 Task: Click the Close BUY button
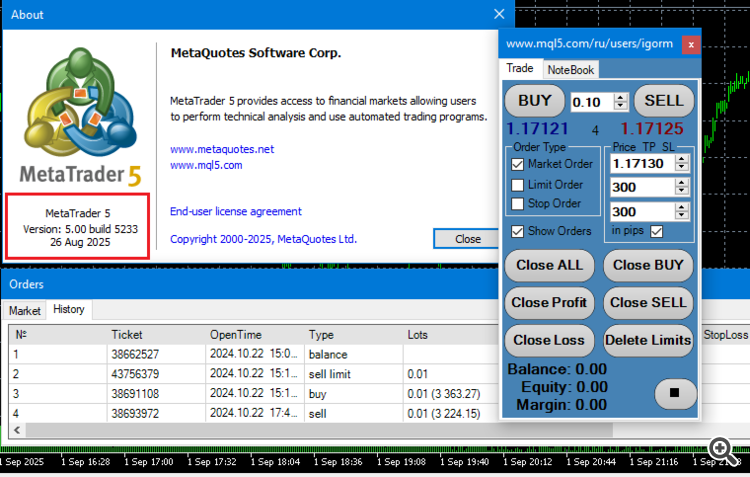(x=648, y=265)
